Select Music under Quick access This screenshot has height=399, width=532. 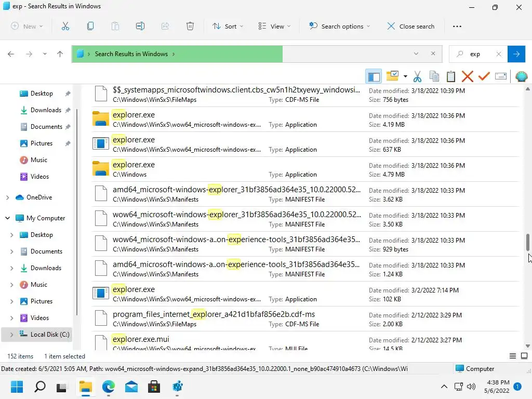point(38,160)
